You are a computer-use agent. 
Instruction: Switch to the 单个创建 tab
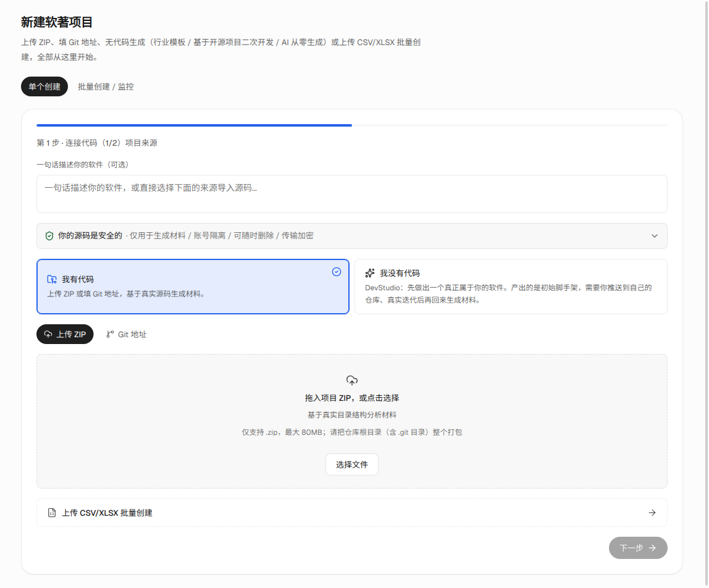44,86
